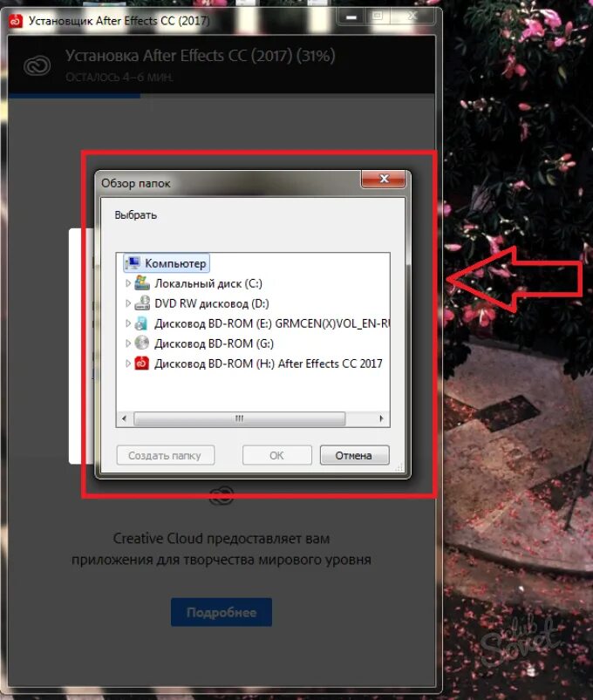Click the BD-ROM (G:) disc icon
The image size is (593, 700).
click(x=142, y=343)
